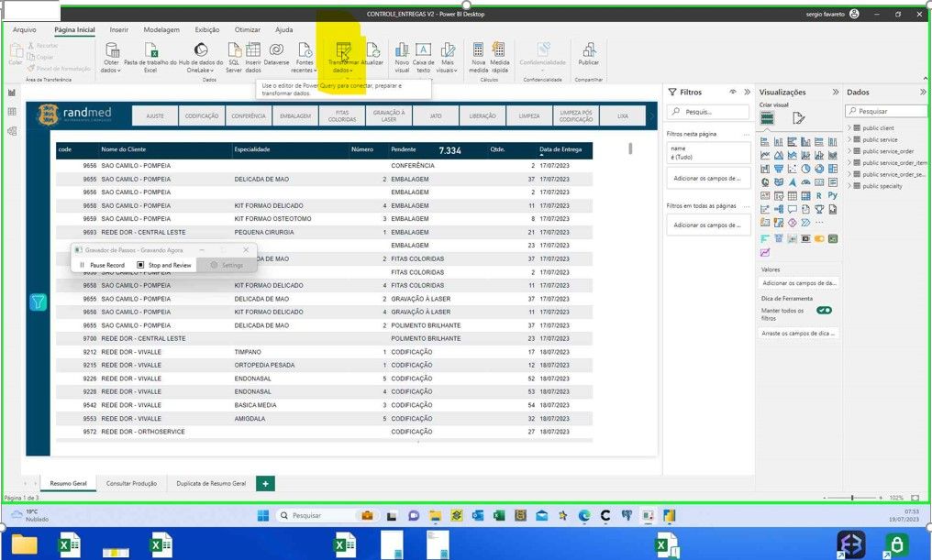Select the R script visual icon

pos(819,195)
